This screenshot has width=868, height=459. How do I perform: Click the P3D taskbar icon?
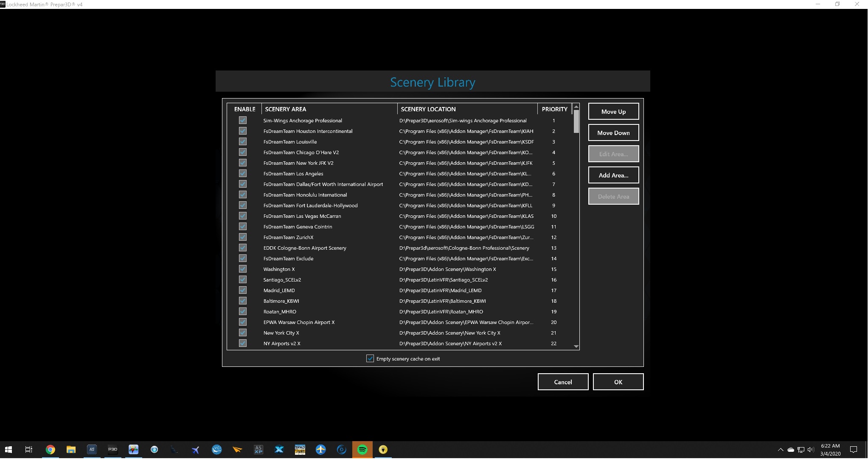[112, 450]
